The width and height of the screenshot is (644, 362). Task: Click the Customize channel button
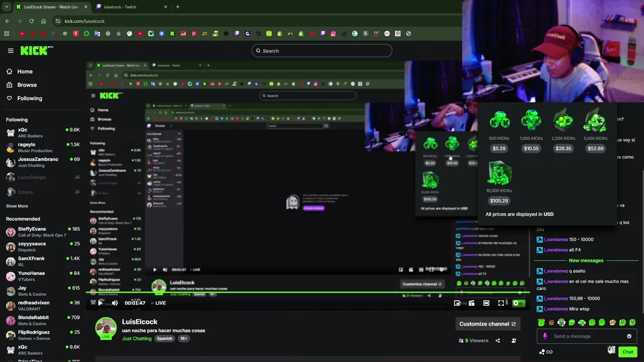point(488,324)
